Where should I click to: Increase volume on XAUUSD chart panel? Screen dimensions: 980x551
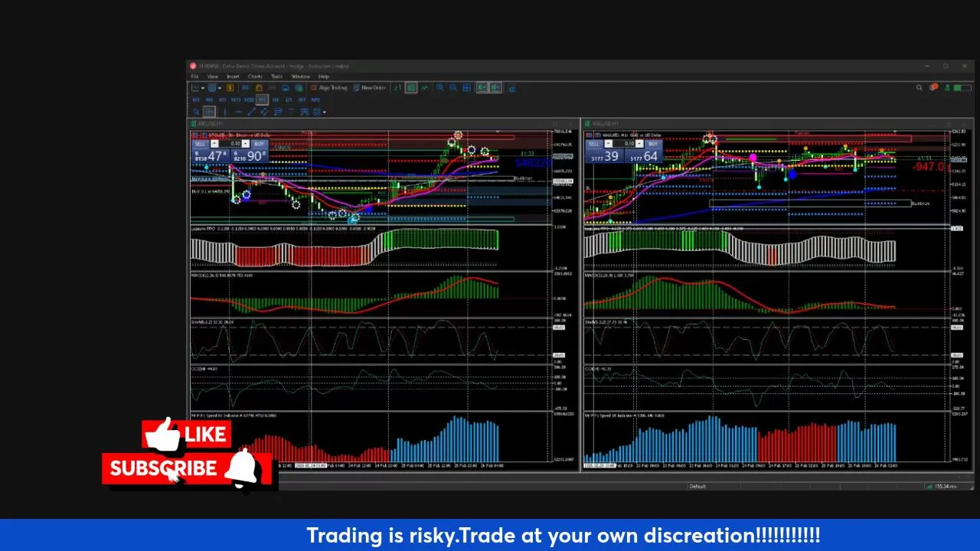coord(640,144)
